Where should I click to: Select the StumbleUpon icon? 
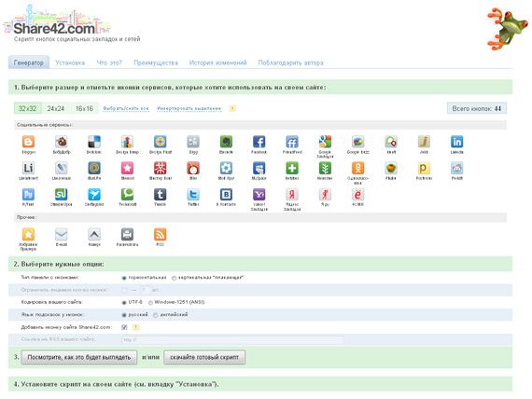point(61,194)
